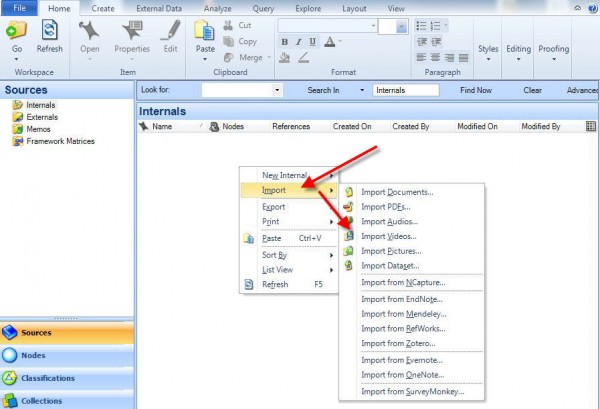Select Memos folder in Sources tree
Screen dimensions: 600x409
tap(38, 129)
